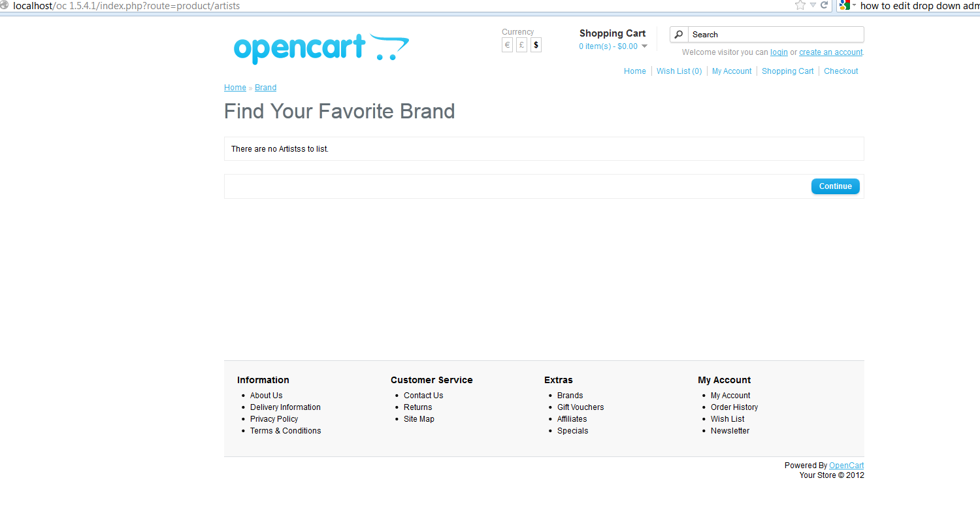
Task: Select the Dollar currency icon
Action: [536, 45]
